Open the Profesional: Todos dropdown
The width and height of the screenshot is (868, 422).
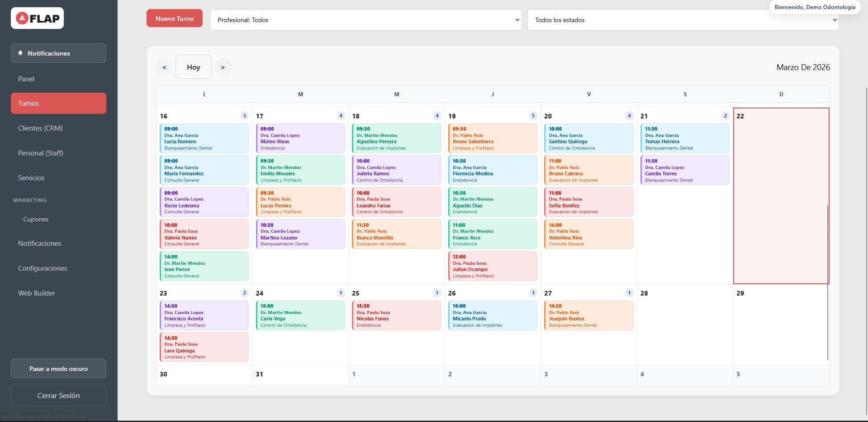[365, 20]
